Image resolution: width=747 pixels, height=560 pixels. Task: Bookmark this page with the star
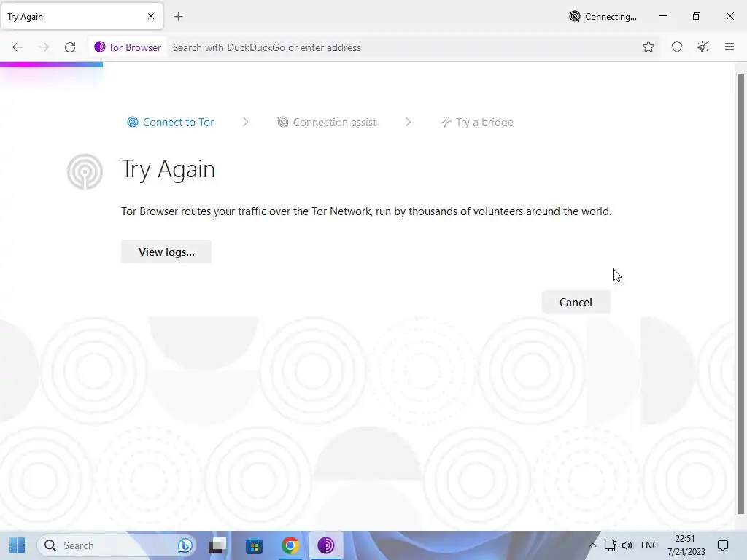click(648, 47)
